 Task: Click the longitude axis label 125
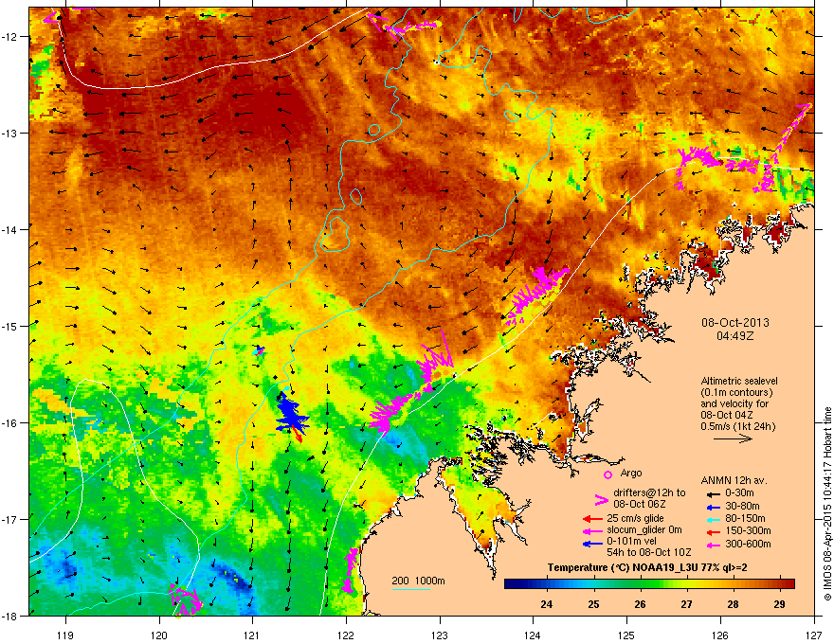coord(626,635)
